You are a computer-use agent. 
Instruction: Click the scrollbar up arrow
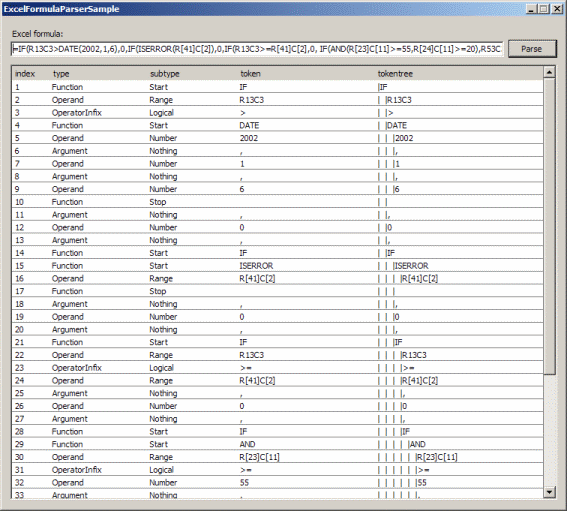549,72
